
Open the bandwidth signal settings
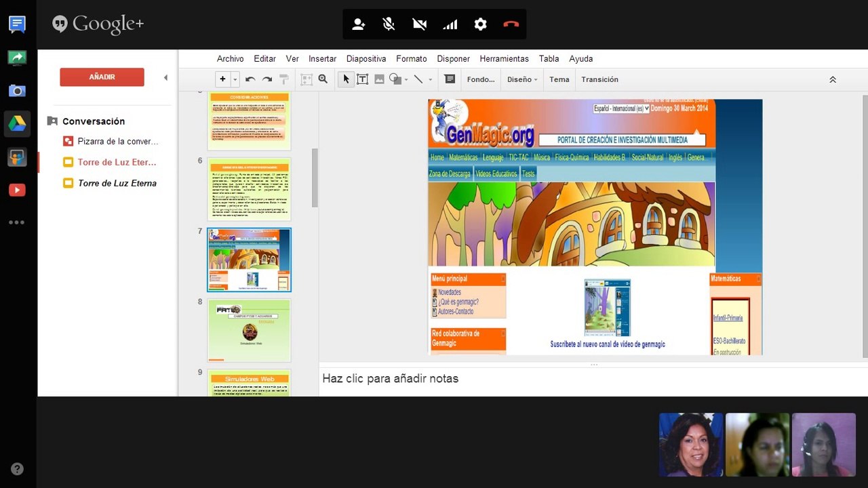[450, 24]
